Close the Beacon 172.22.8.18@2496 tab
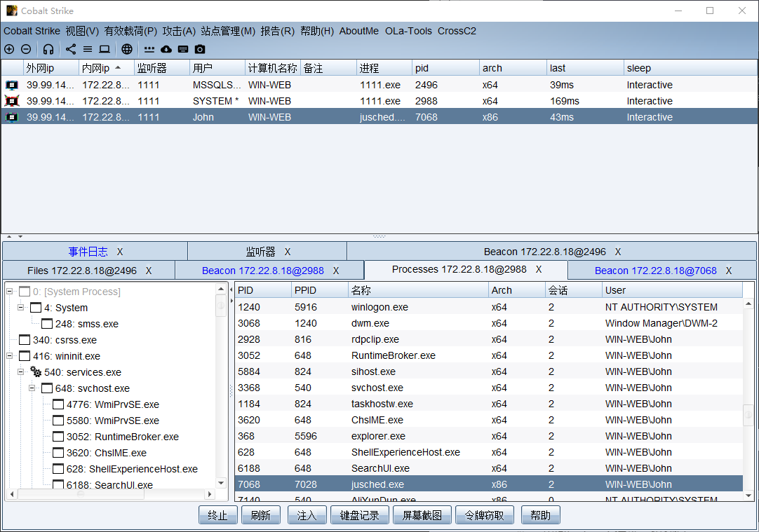This screenshot has height=532, width=759. [x=618, y=252]
